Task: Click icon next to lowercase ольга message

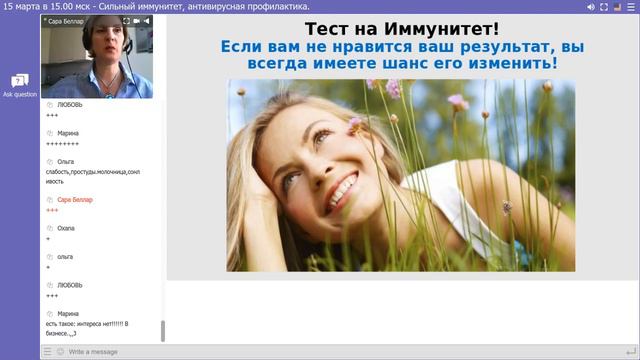Action: tap(50, 257)
